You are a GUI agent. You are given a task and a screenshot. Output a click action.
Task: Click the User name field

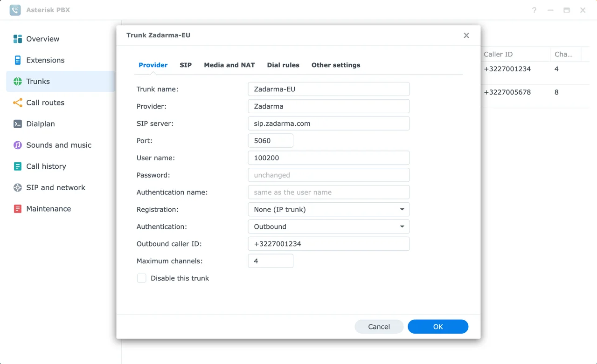click(x=329, y=158)
